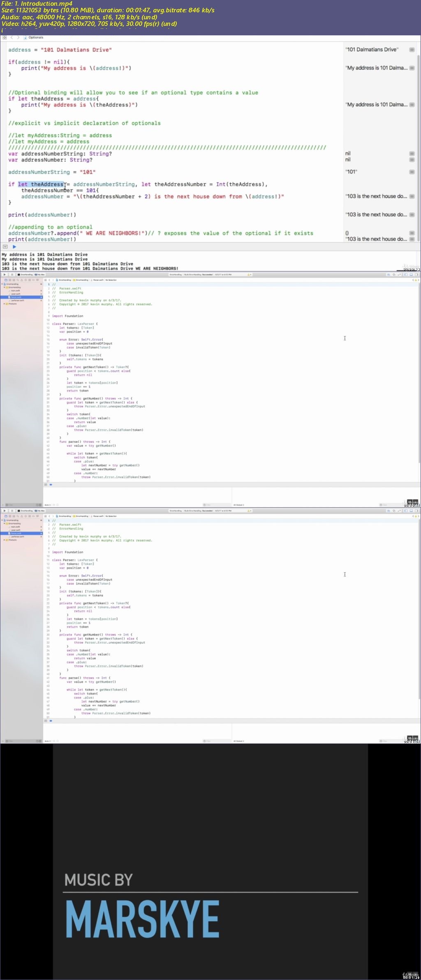The image size is (421, 980).
Task: Collapse the yellow ErrorHandling group folder, first Xcode window
Action: (x=4, y=287)
